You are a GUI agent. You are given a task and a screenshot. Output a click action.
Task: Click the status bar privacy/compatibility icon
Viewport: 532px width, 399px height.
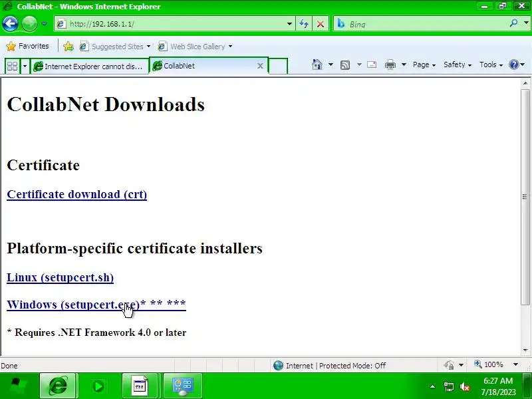coord(450,365)
